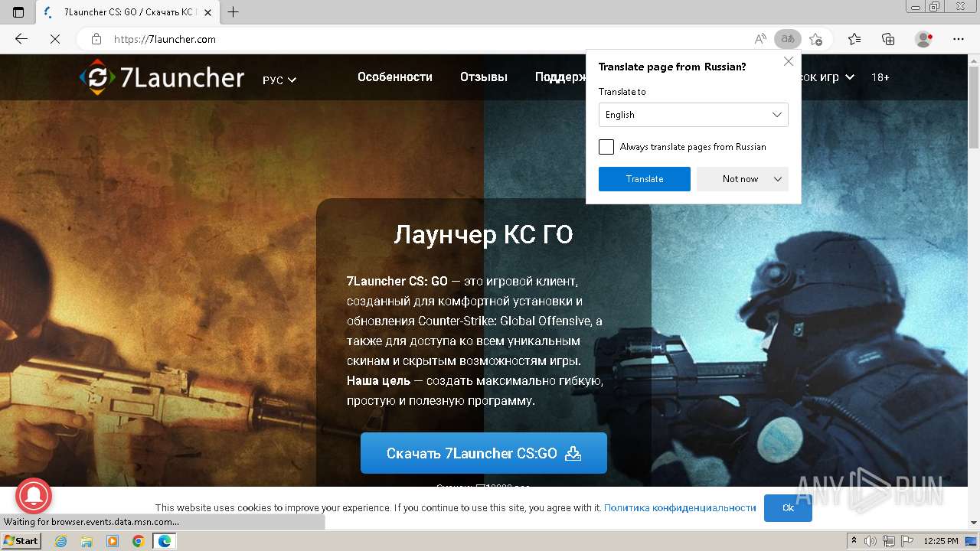Viewport: 980px width, 551px height.
Task: Click the address bar URL field
Action: coord(429,39)
